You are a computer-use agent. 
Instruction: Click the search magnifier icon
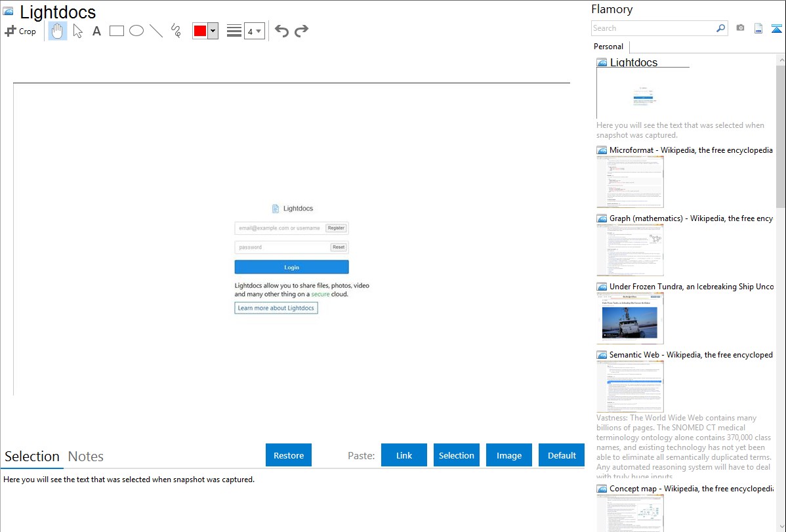click(721, 28)
